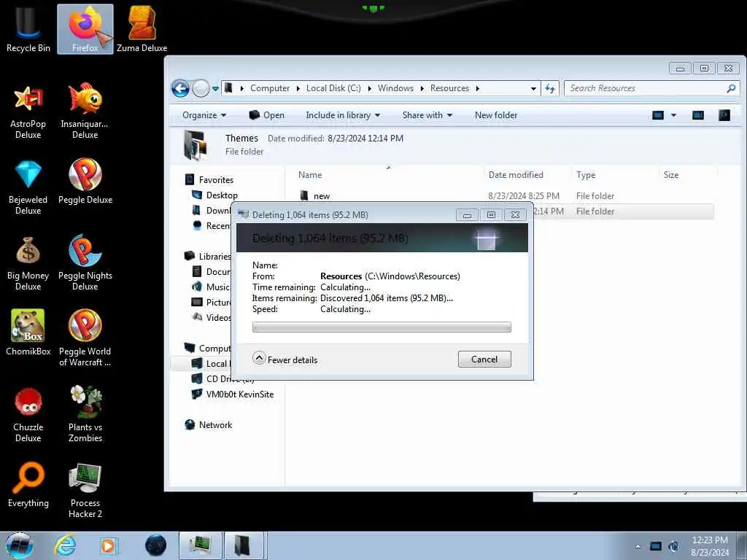Select the Big Money Deluxe icon
The width and height of the screenshot is (747, 560).
(28, 262)
